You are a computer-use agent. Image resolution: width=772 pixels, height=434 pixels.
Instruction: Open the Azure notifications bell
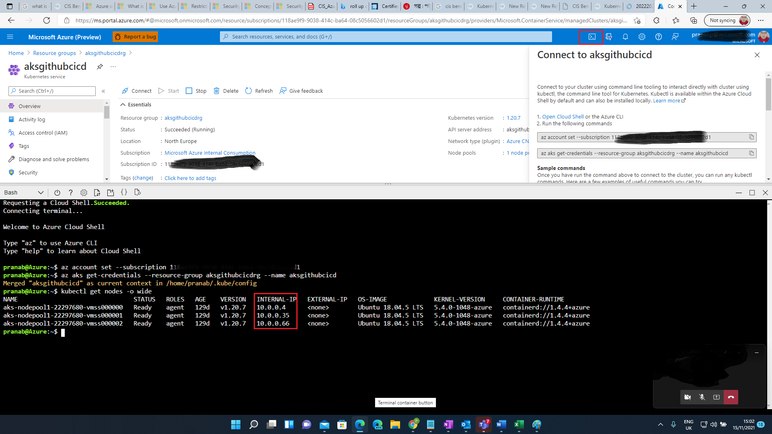625,37
